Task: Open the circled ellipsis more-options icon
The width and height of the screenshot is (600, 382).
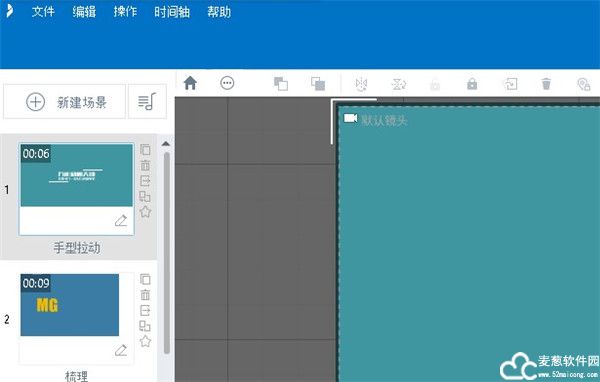Action: [x=227, y=83]
